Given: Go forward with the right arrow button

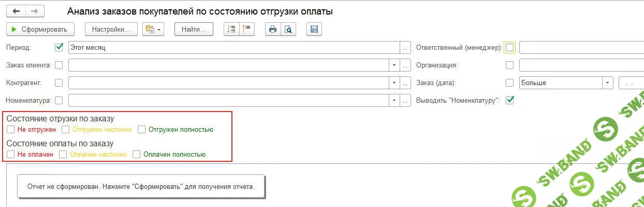Looking at the screenshot, I should [x=35, y=11].
